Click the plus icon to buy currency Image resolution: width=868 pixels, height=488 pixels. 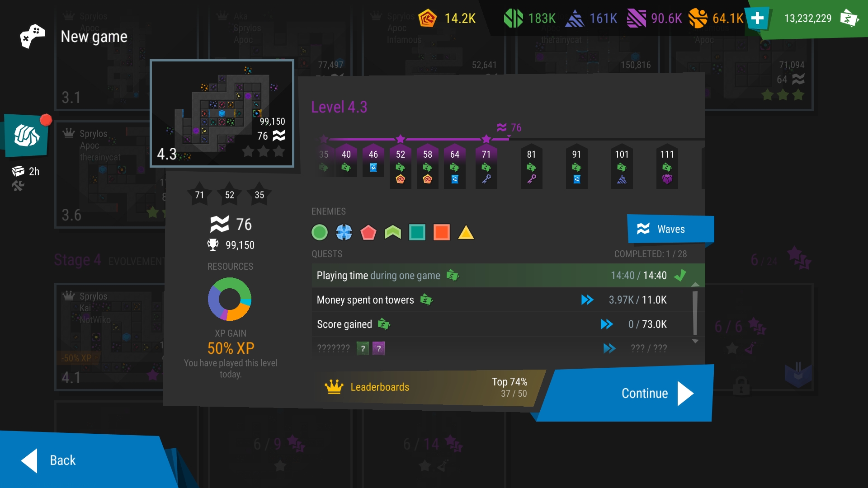tap(758, 19)
